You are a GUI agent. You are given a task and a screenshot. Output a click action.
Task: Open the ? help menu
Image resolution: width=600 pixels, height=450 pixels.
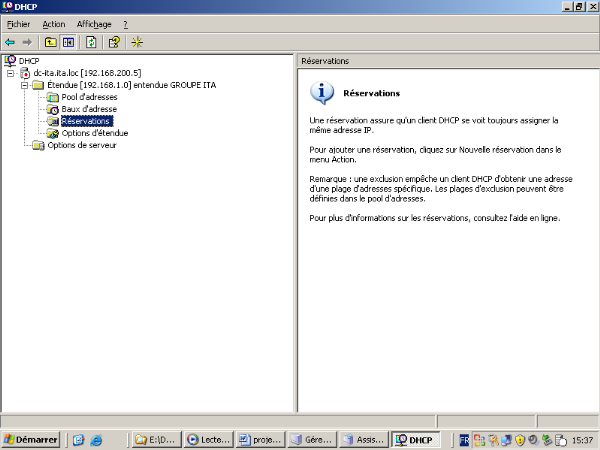pyautogui.click(x=125, y=23)
